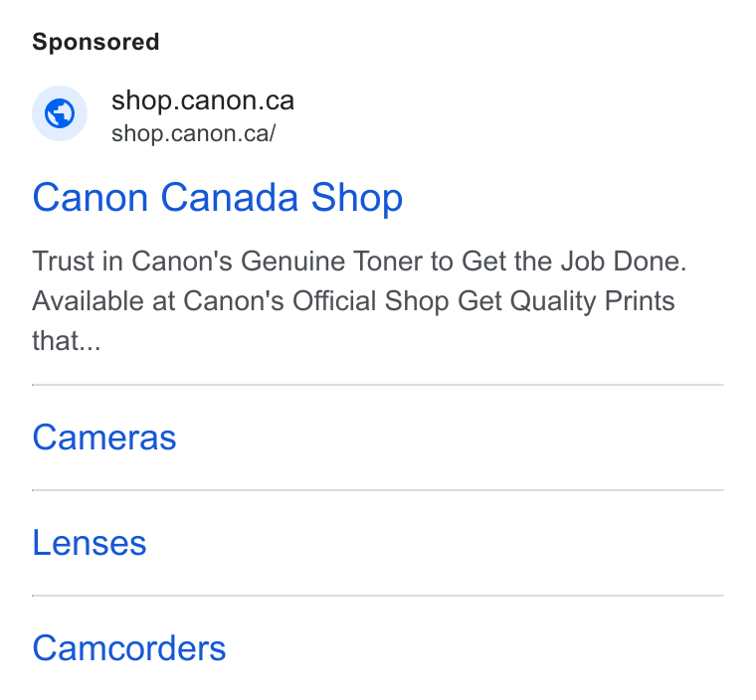This screenshot has height=700, width=756.
Task: Click the word 'Canada' in the headline
Action: tap(230, 198)
